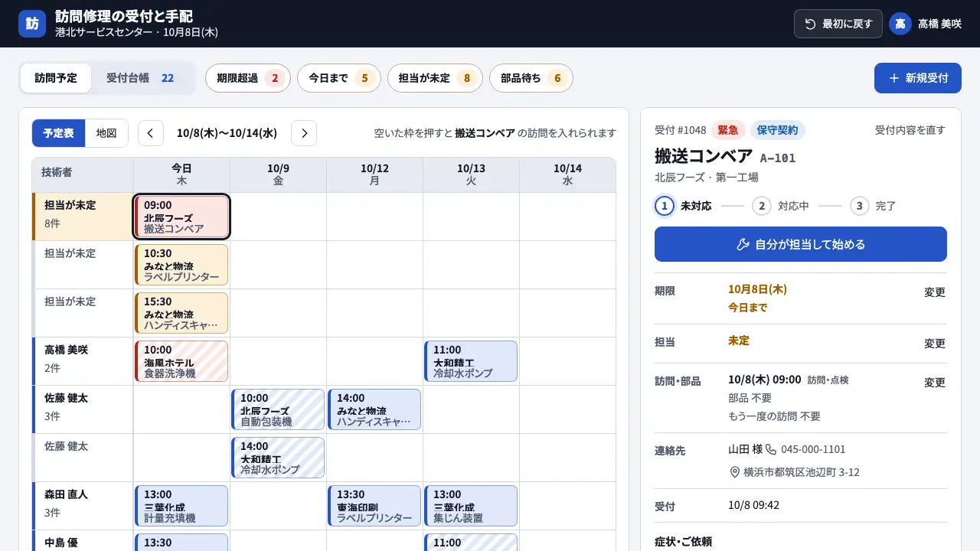Open 10:00 北辰フーズ 自動包装機 card
Viewport: 980px width, 551px height.
coord(278,409)
